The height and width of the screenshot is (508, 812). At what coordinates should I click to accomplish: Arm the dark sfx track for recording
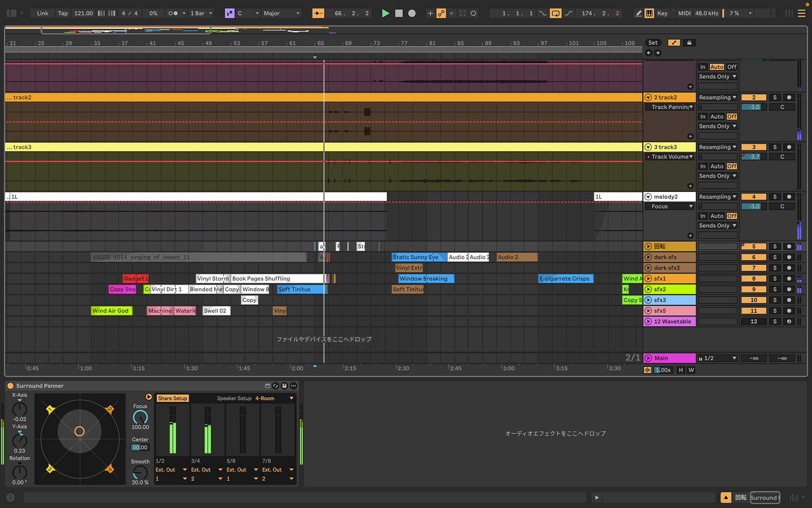[789, 257]
